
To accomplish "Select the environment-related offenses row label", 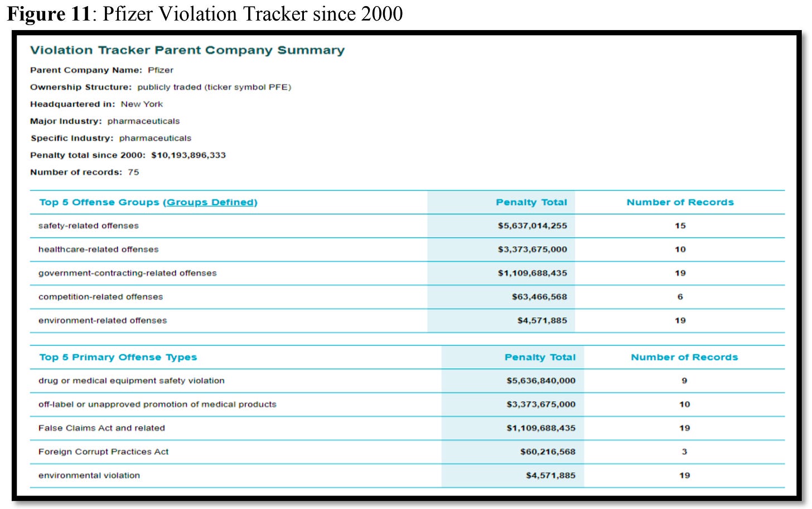I will (103, 321).
